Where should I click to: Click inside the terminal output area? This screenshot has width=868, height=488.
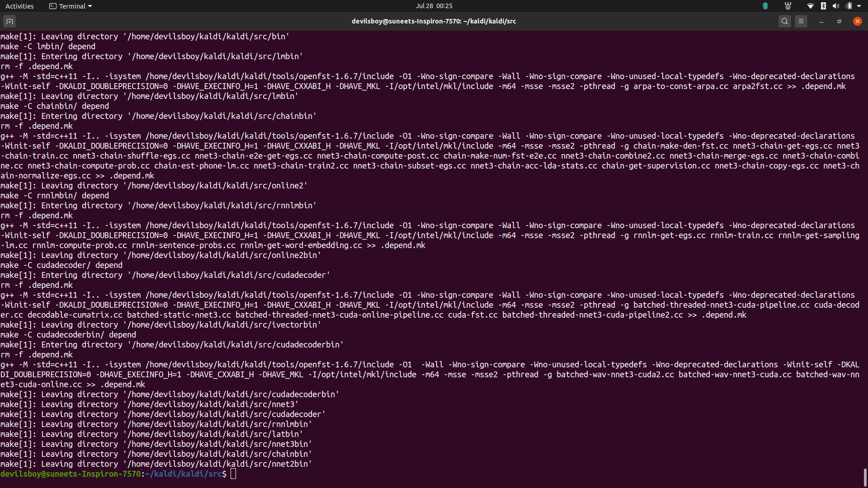click(407, 249)
